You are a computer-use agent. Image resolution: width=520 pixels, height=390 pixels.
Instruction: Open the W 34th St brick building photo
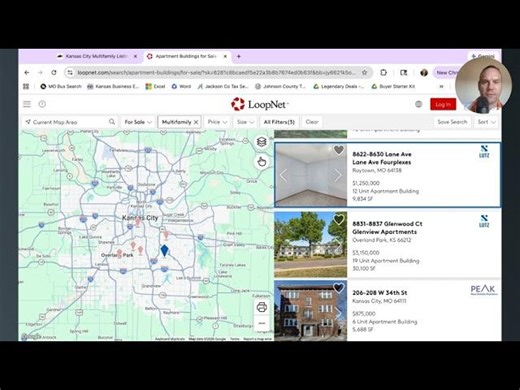[311, 311]
